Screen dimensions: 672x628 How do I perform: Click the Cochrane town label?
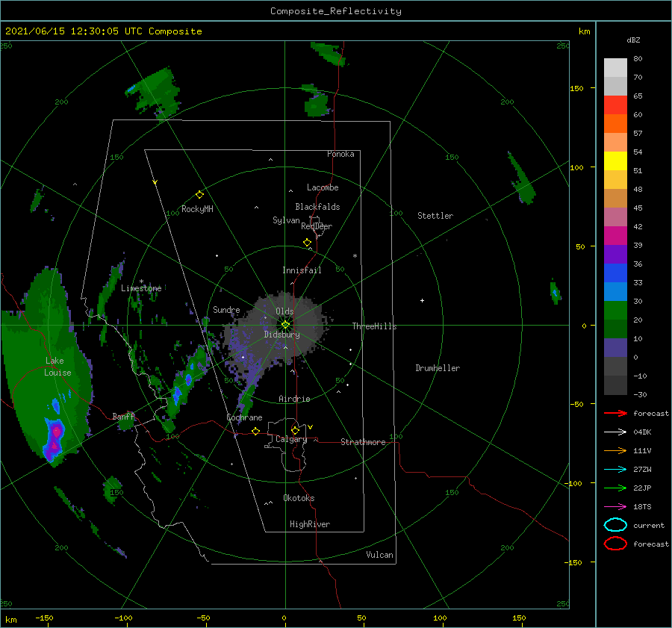point(244,417)
